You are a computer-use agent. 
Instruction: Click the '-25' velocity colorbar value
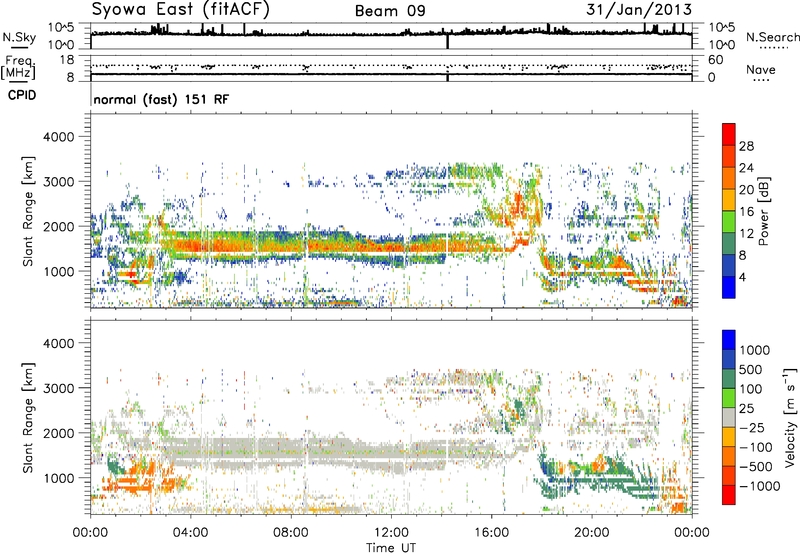click(x=751, y=428)
